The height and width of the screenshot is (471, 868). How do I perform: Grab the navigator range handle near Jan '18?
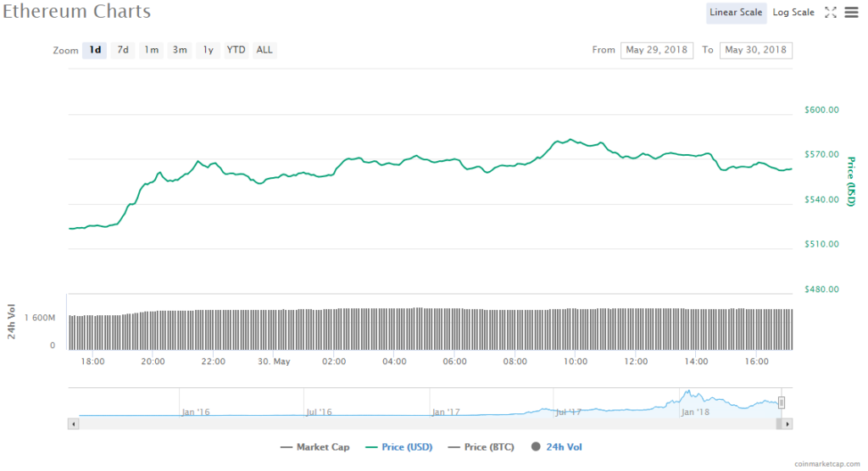pyautogui.click(x=782, y=402)
